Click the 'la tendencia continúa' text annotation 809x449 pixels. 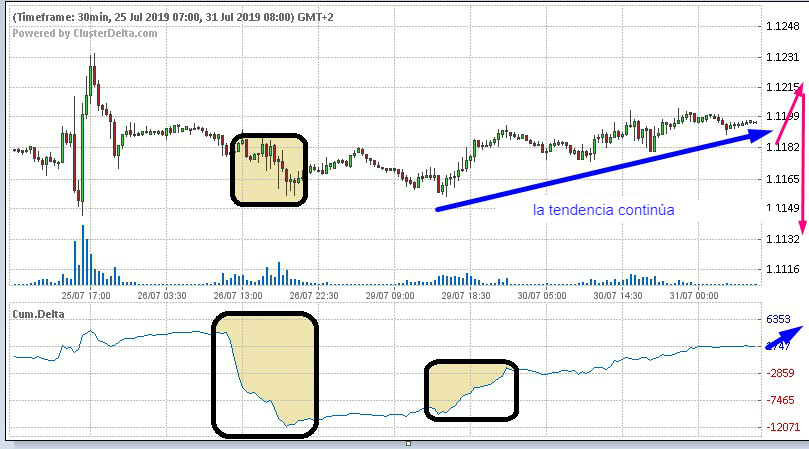pos(603,211)
